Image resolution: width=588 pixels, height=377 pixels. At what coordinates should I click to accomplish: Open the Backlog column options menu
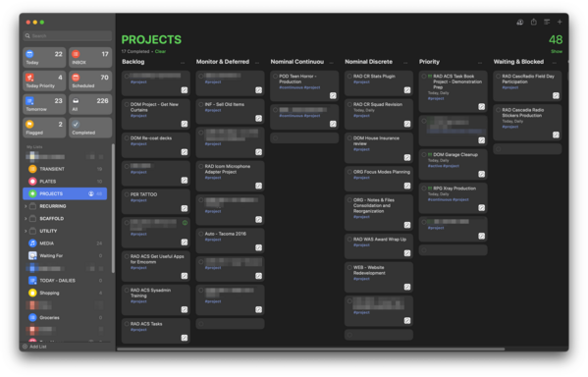(183, 63)
